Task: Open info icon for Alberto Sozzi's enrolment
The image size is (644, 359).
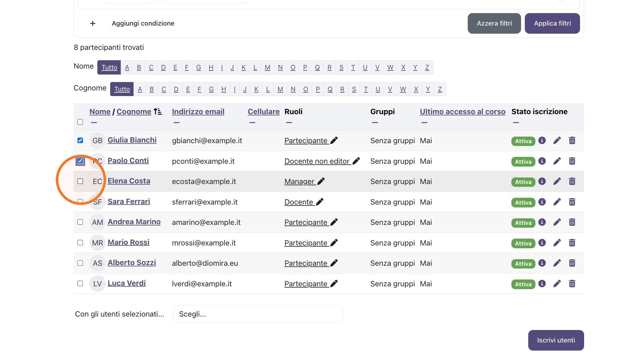Action: (x=542, y=263)
